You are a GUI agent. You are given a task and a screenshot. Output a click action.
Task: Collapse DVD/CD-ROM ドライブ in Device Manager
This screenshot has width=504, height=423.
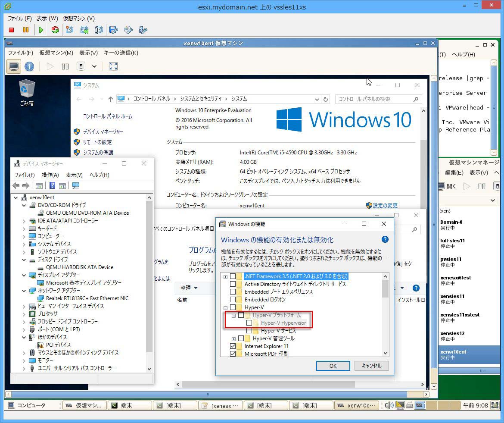click(x=24, y=205)
